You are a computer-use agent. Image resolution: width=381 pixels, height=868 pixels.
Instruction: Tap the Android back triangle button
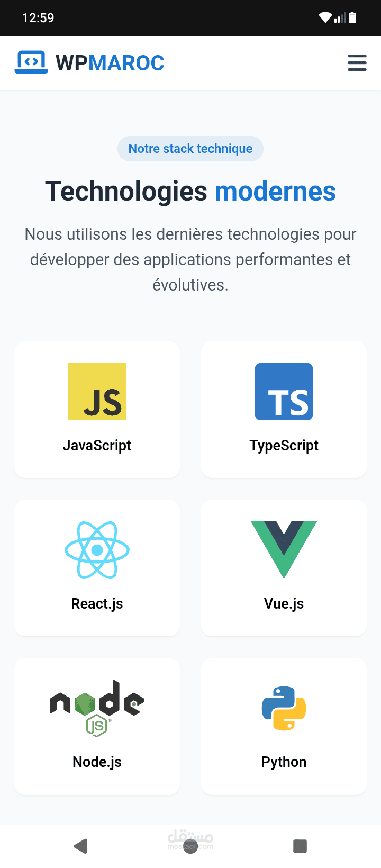pos(80,846)
